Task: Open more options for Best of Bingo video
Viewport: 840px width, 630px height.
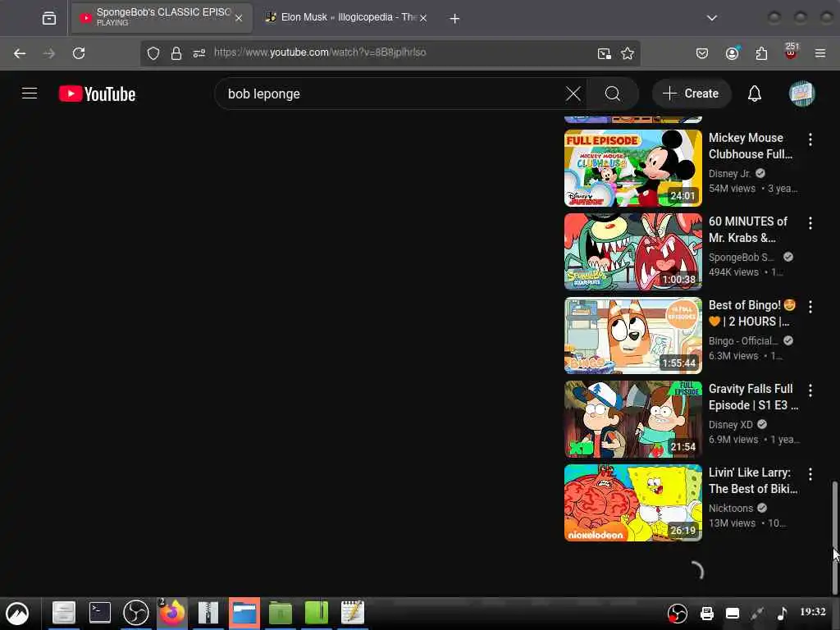Action: [x=810, y=307]
